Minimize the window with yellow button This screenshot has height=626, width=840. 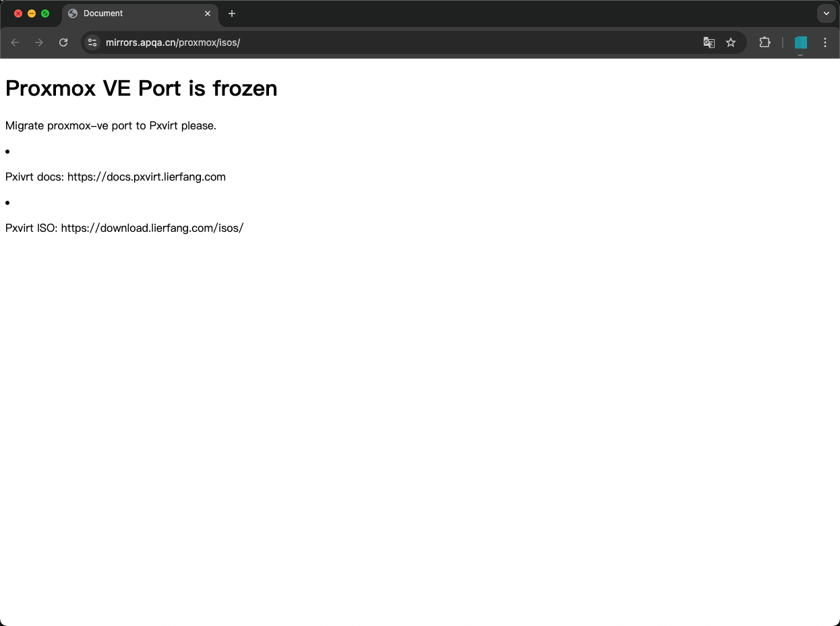pyautogui.click(x=32, y=13)
